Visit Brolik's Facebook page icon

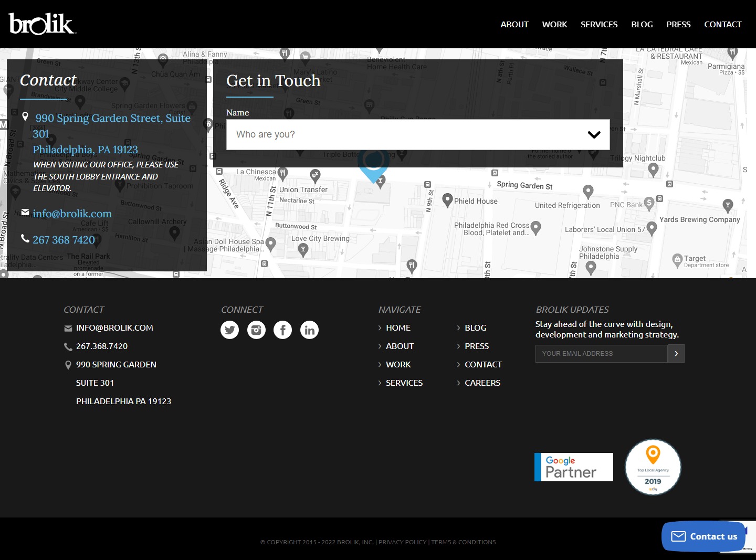(x=282, y=330)
